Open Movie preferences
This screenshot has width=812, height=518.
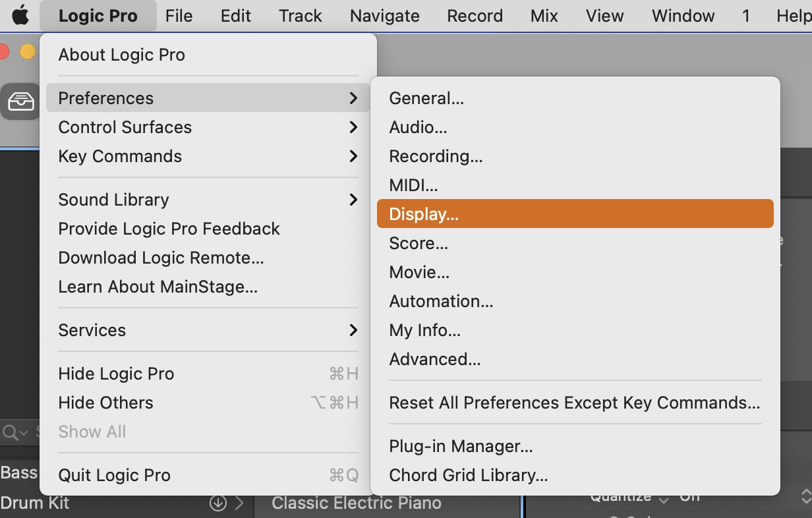(575, 272)
